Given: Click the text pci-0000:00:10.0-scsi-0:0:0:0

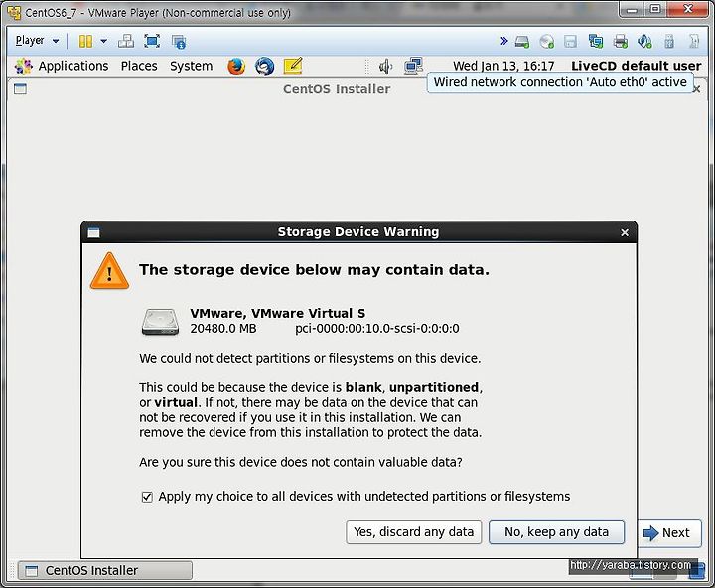Looking at the screenshot, I should [x=377, y=329].
